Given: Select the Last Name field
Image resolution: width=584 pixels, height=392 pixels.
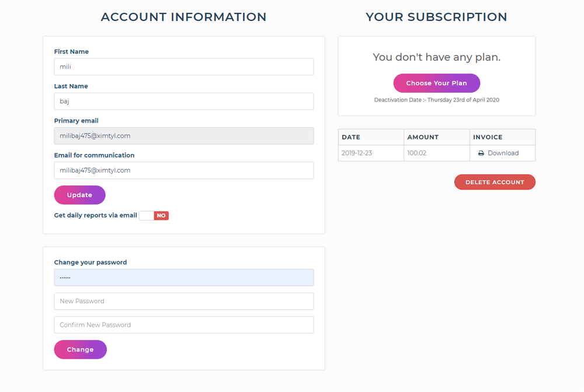Looking at the screenshot, I should point(183,101).
